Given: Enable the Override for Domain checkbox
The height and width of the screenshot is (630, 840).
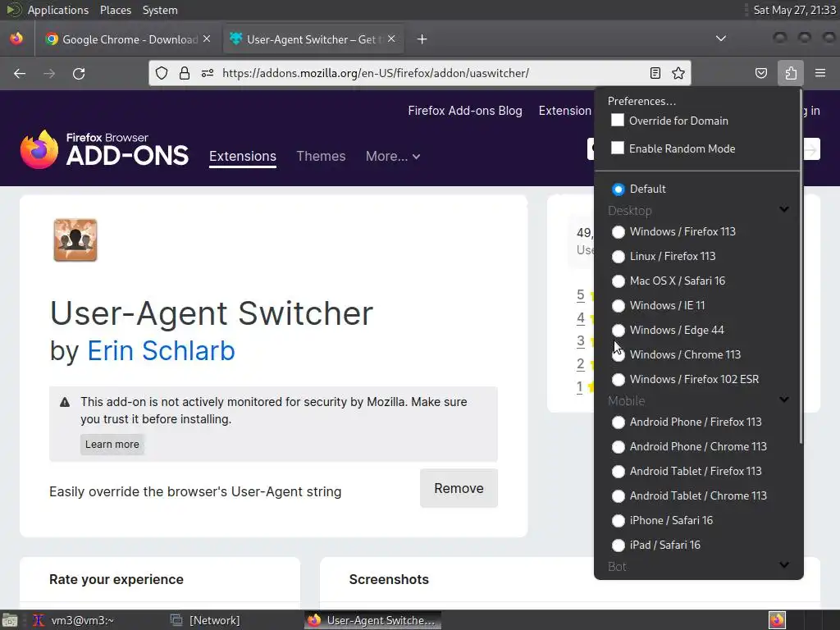Looking at the screenshot, I should coord(618,120).
